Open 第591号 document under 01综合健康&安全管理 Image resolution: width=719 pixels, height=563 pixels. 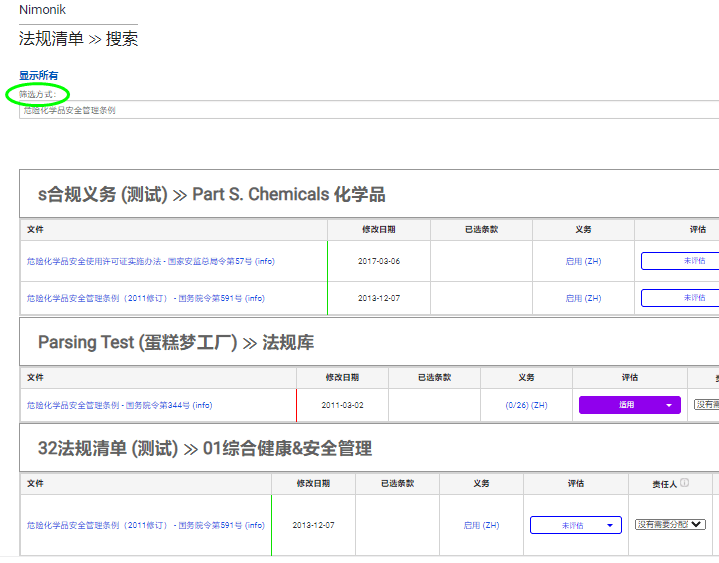(x=145, y=525)
